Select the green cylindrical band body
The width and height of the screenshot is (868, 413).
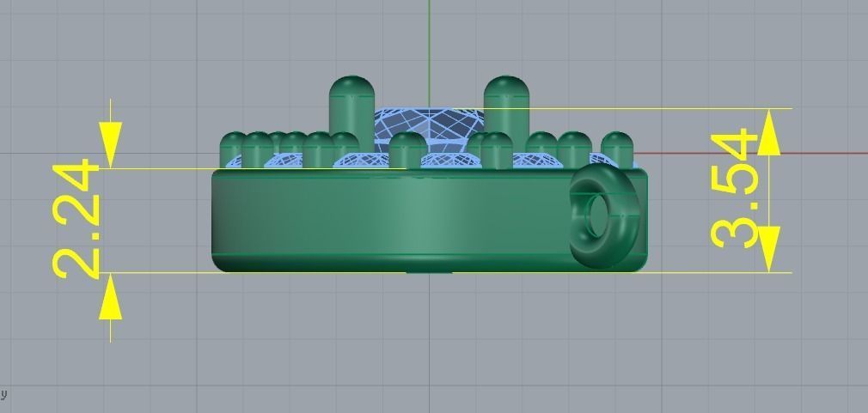coord(429,220)
